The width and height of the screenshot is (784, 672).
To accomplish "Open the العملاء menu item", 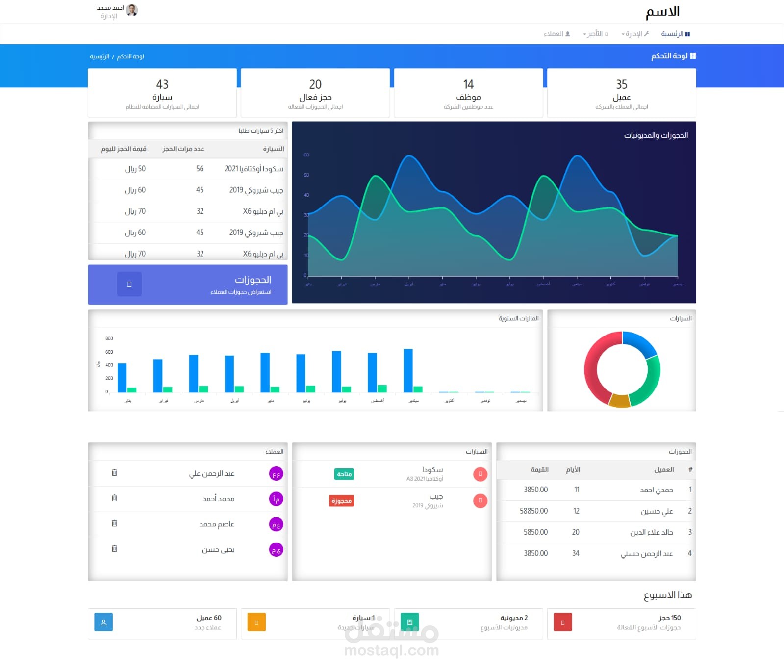I will [x=557, y=34].
